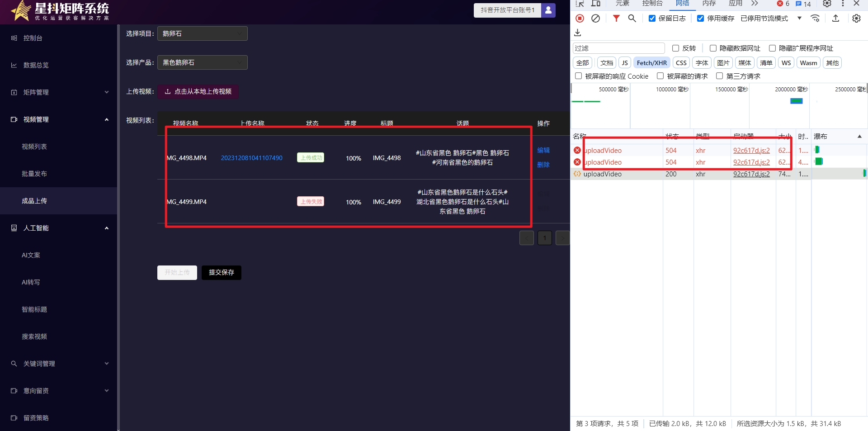Viewport: 868px width, 431px height.
Task: Open the 选择项目 dropdown showing 鹅卵石
Action: (202, 33)
